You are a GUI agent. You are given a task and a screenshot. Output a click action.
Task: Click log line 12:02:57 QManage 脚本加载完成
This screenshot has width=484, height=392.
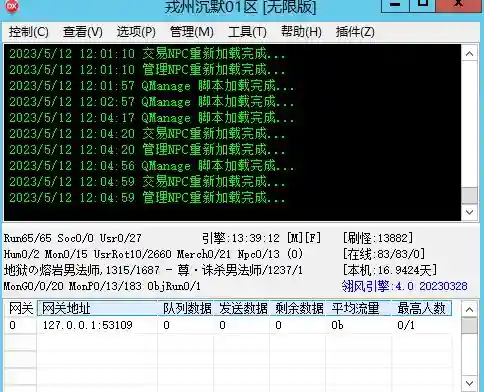coord(151,102)
